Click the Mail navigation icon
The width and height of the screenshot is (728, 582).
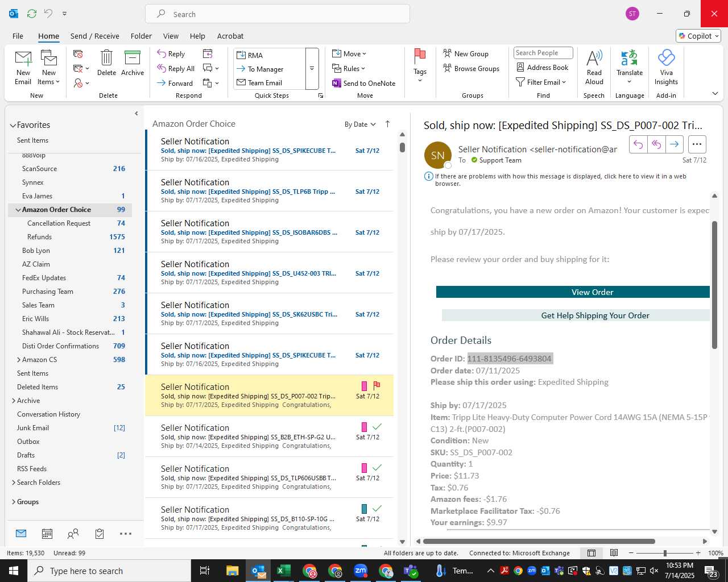click(21, 533)
